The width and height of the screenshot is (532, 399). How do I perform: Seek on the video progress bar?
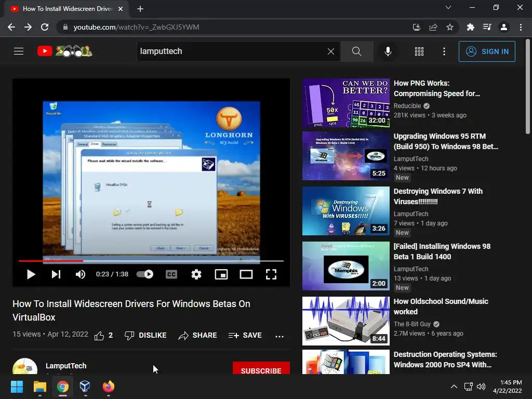click(151, 261)
